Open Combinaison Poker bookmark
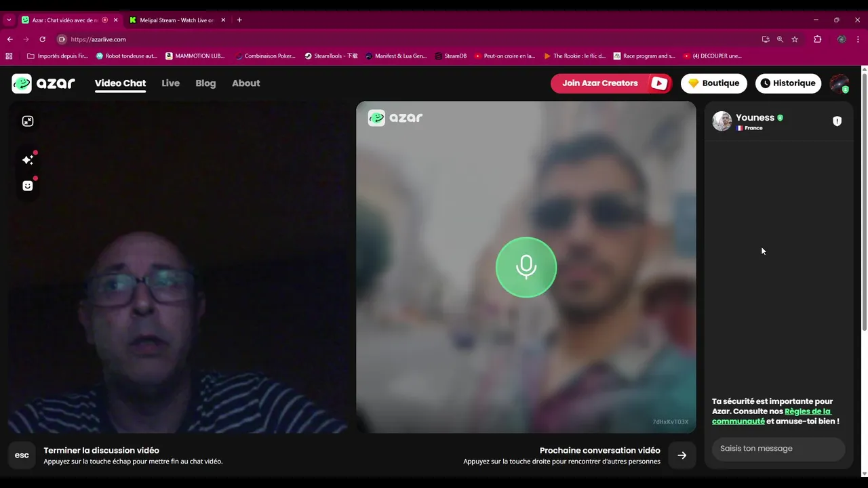The height and width of the screenshot is (488, 868). [266, 56]
